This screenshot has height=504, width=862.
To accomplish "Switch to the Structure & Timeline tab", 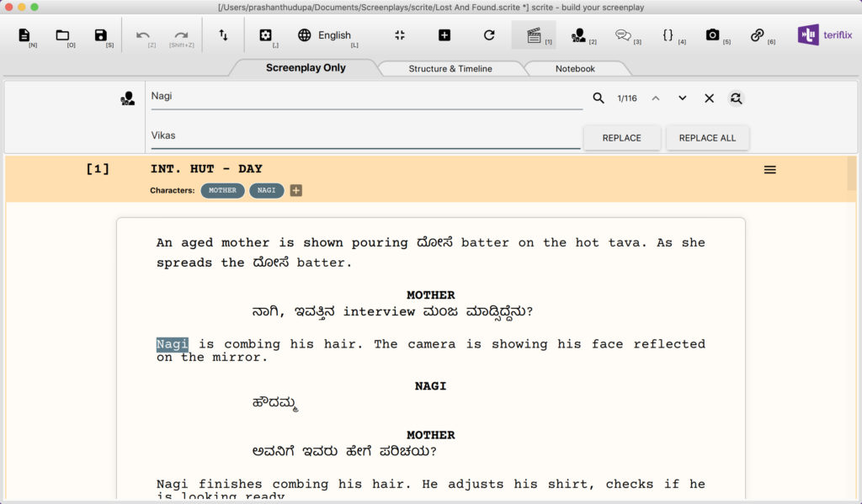I will coord(450,68).
